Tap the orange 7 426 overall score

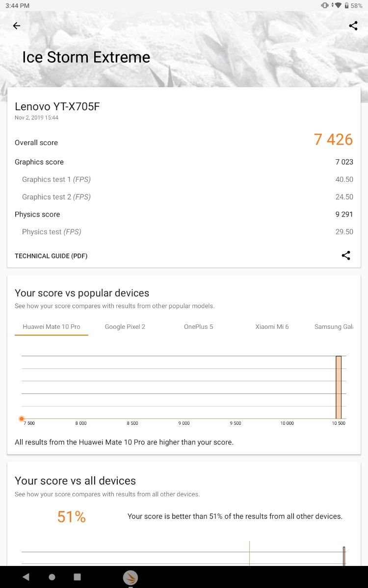[333, 140]
